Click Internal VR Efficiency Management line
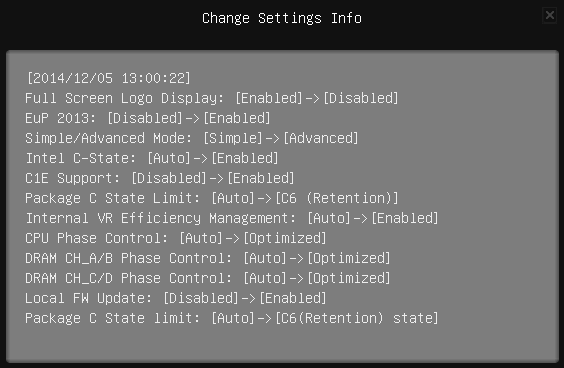 [232, 218]
